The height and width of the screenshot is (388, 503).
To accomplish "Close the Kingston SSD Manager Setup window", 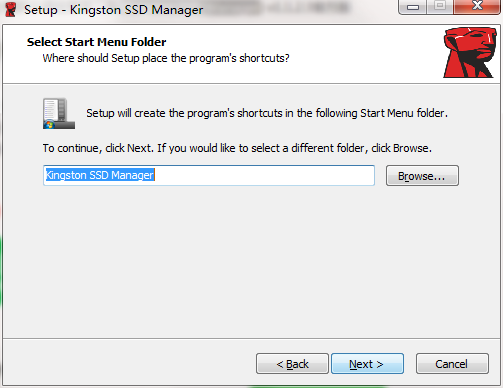I will tap(477, 7).
